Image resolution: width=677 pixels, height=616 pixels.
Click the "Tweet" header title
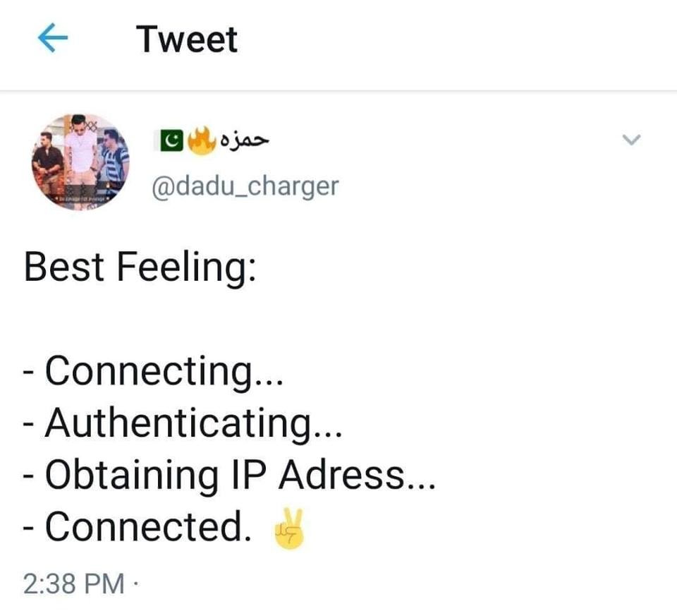coord(187,40)
